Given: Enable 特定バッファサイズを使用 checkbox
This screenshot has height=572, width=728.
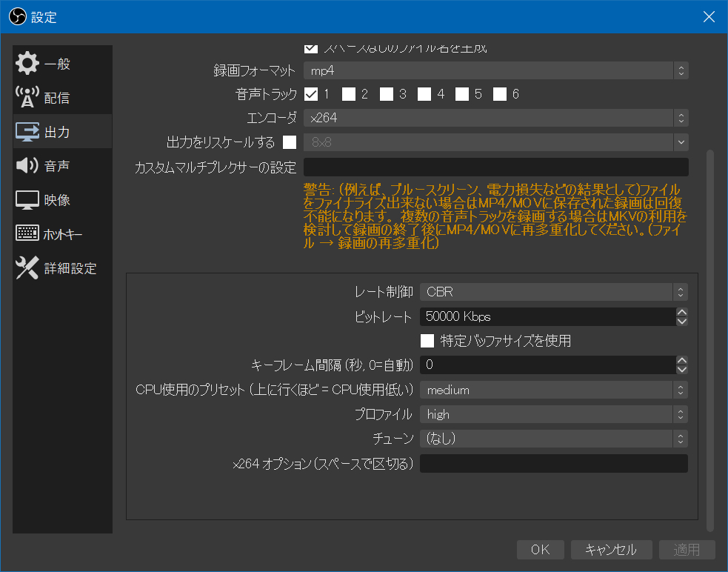Looking at the screenshot, I should pos(427,341).
